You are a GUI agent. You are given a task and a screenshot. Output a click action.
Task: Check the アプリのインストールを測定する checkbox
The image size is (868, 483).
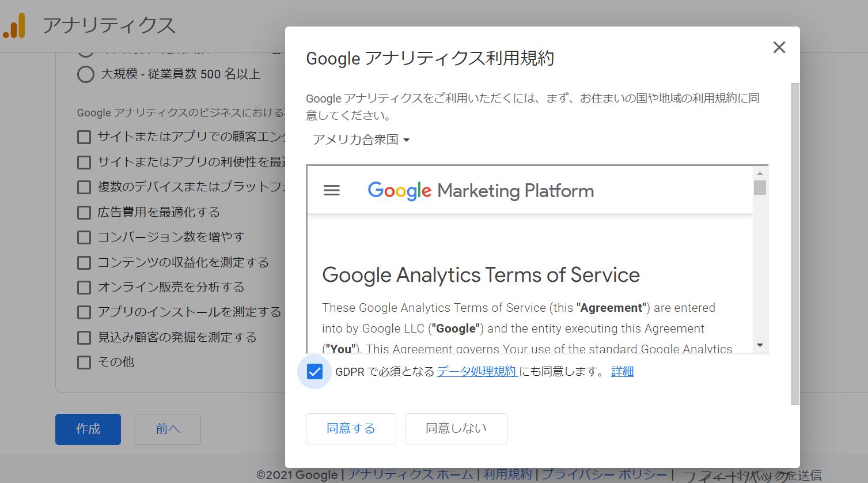pyautogui.click(x=84, y=312)
